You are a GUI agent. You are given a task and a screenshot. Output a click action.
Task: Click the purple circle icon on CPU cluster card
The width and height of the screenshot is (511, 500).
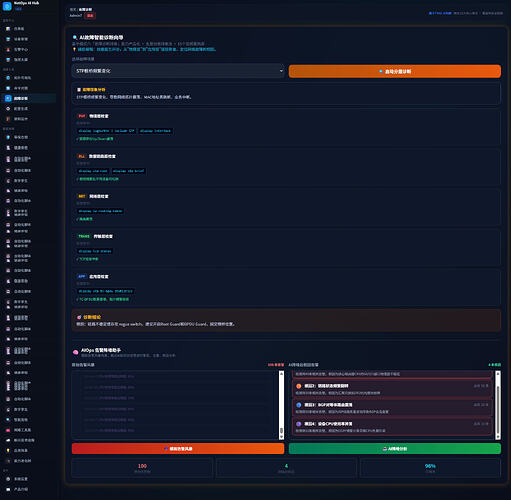pyautogui.click(x=299, y=424)
